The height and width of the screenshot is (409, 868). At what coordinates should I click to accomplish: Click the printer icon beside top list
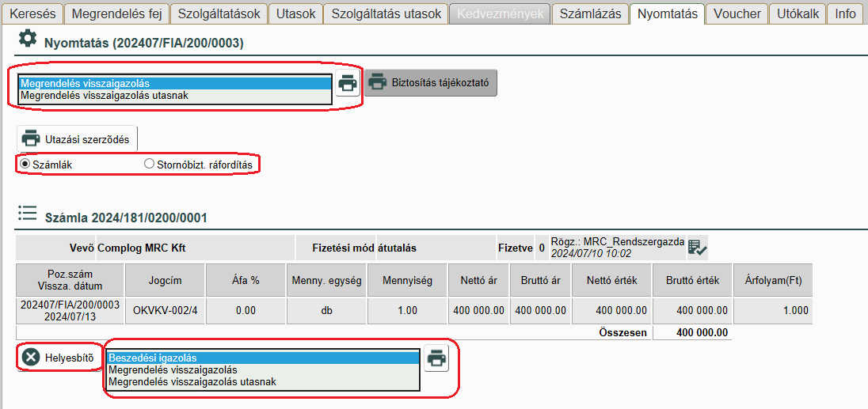(347, 82)
